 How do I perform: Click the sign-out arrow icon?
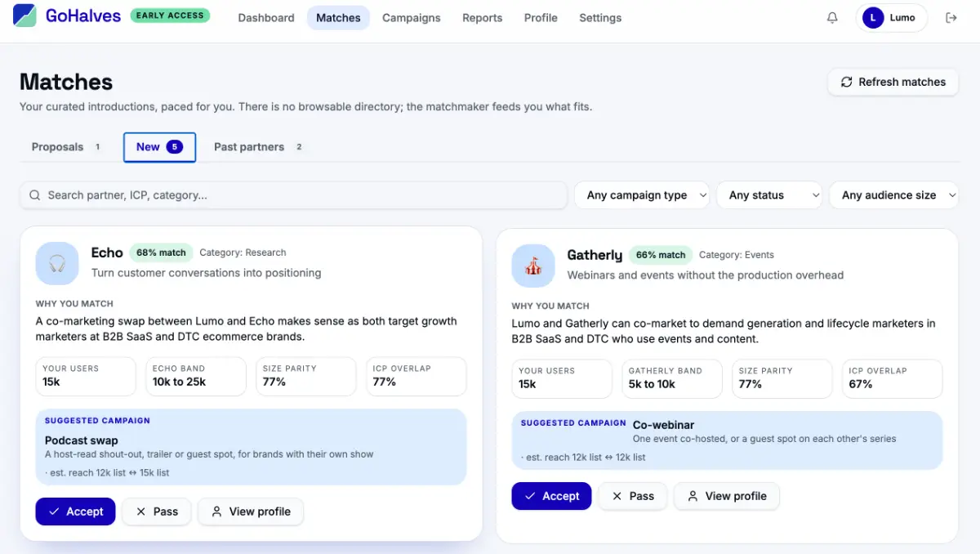[951, 18]
